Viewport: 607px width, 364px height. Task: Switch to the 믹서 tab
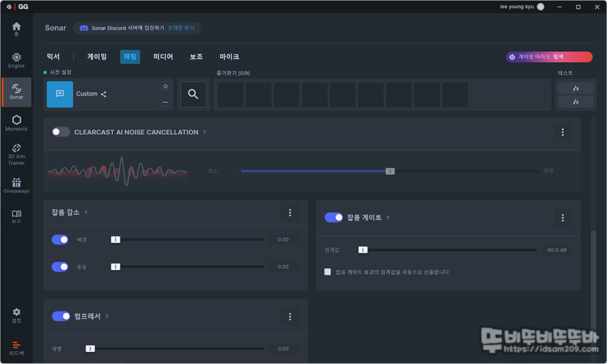pos(53,57)
